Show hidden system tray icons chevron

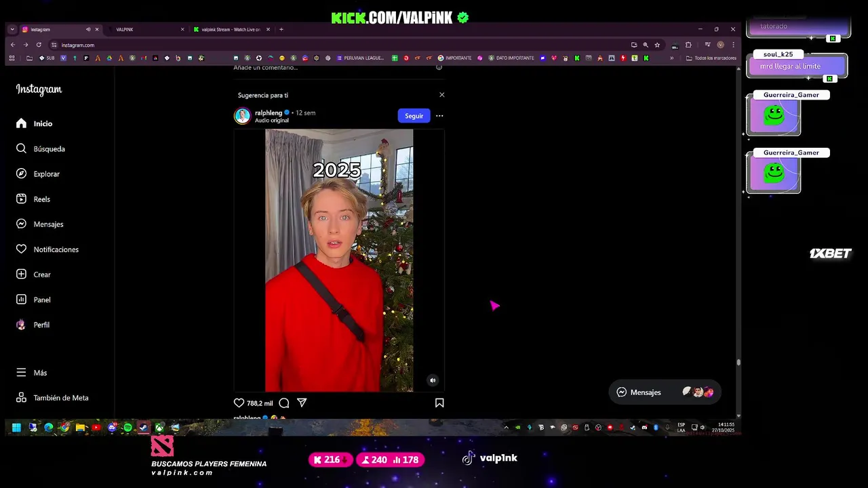click(506, 428)
